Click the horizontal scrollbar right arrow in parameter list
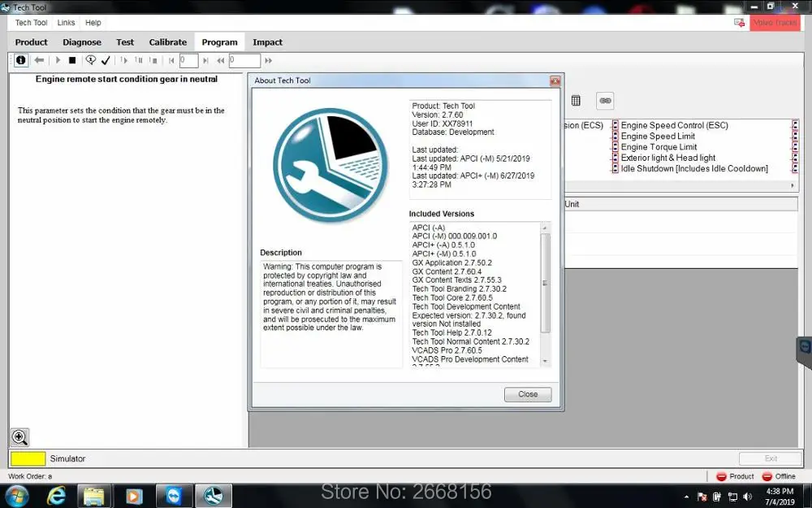This screenshot has height=508, width=812. click(793, 185)
